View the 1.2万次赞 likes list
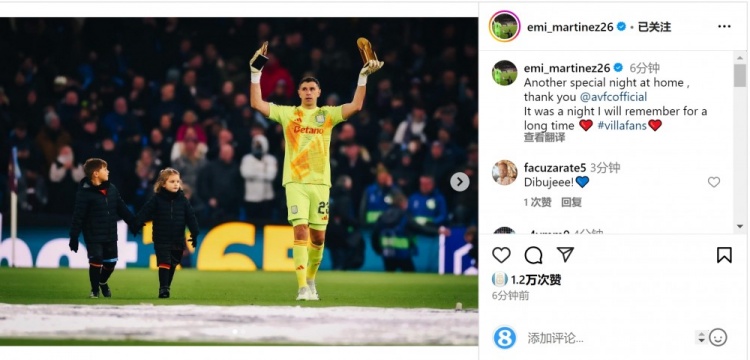 click(x=536, y=280)
